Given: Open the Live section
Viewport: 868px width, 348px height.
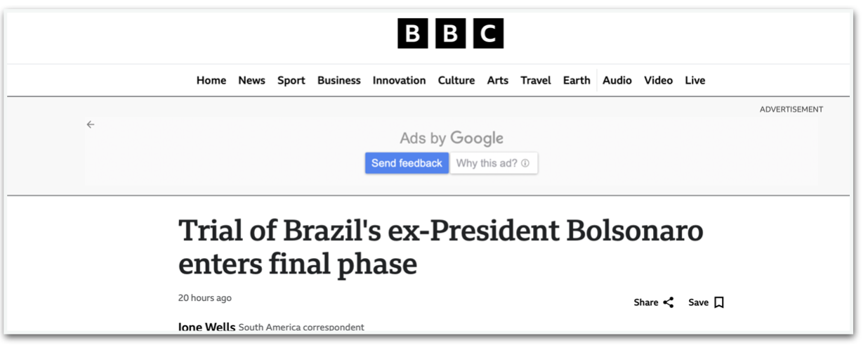Looking at the screenshot, I should point(695,80).
